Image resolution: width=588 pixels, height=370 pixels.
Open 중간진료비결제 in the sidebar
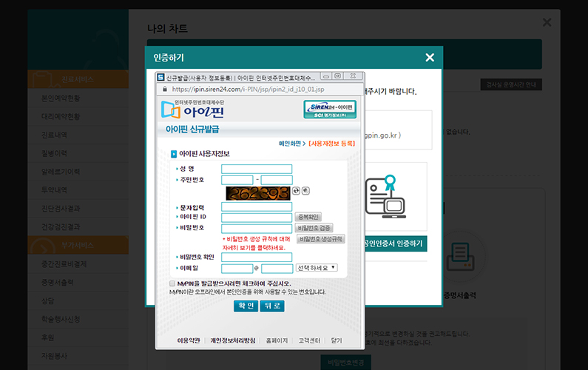[x=78, y=263]
